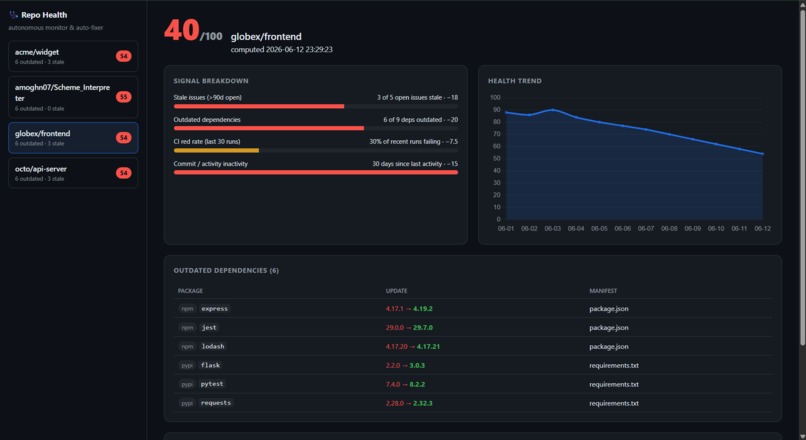This screenshot has height=440, width=806.
Task: Click the Repo Health stethoscope logo icon
Action: click(13, 15)
